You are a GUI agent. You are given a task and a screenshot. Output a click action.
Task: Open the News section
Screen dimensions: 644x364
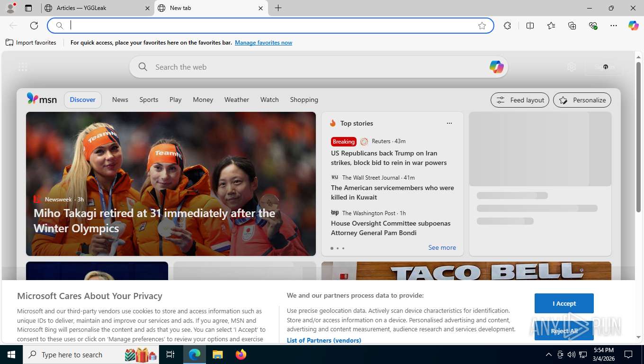click(x=120, y=100)
